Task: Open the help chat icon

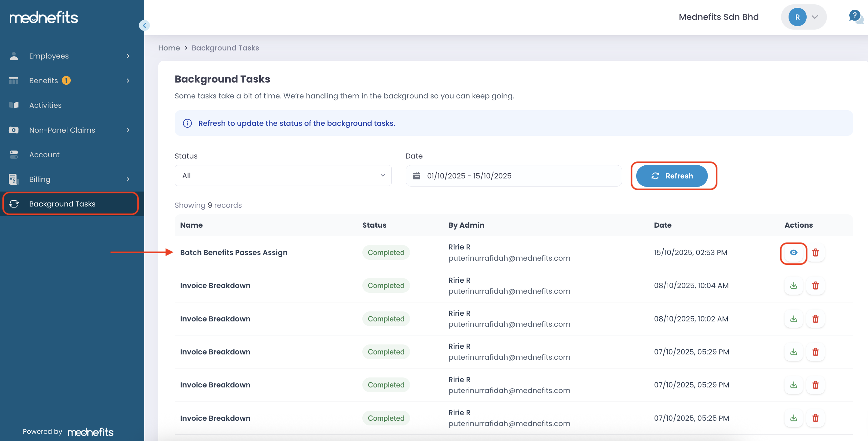Action: [855, 17]
